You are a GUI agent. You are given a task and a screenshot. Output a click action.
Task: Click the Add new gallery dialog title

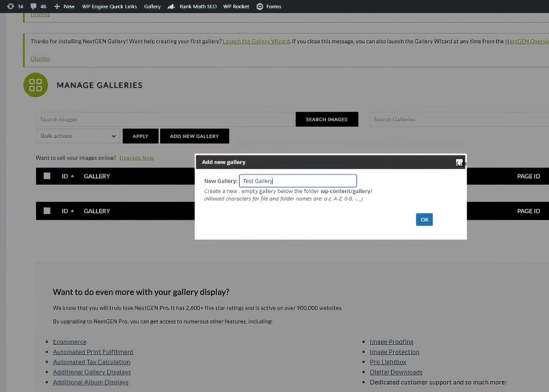pos(224,162)
